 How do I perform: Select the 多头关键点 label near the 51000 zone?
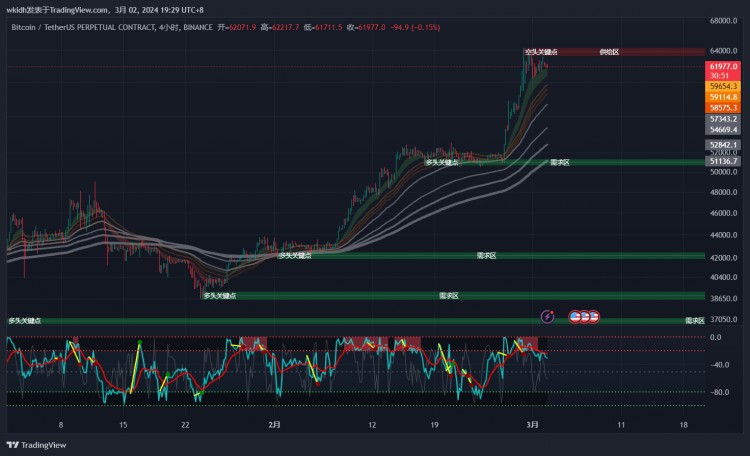[442, 163]
